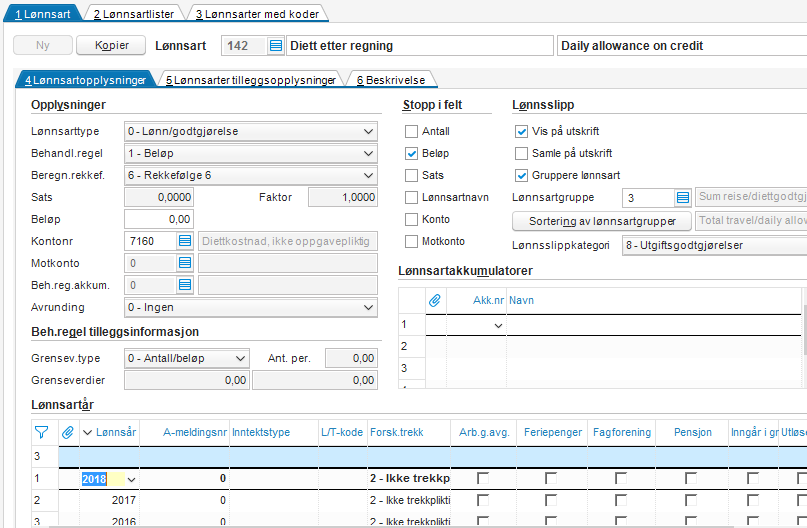Click Sortering av lønnsartgrupper button
The image size is (807, 528).
[x=602, y=221]
